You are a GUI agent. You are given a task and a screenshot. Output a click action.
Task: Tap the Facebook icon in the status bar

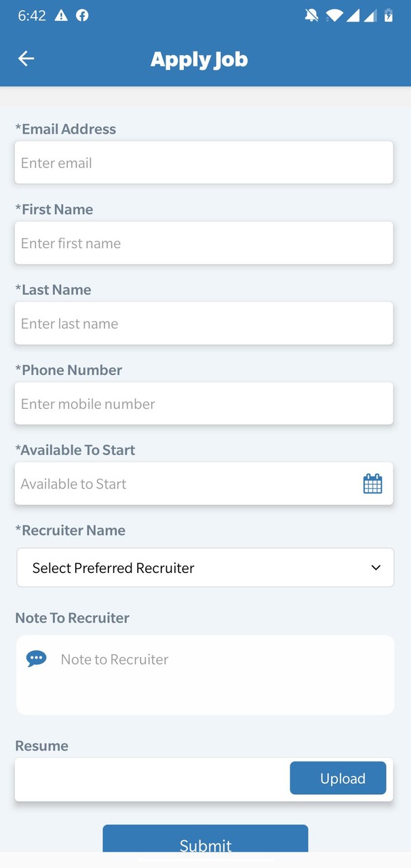point(82,15)
